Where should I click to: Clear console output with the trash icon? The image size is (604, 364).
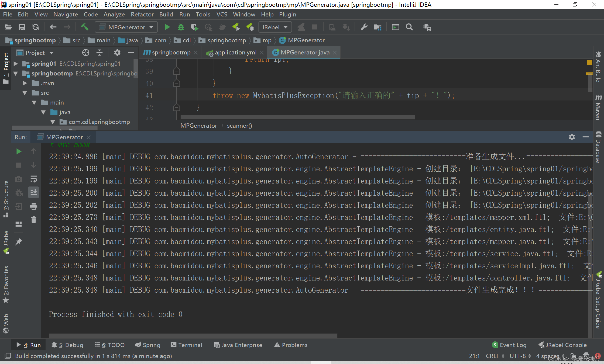point(34,220)
